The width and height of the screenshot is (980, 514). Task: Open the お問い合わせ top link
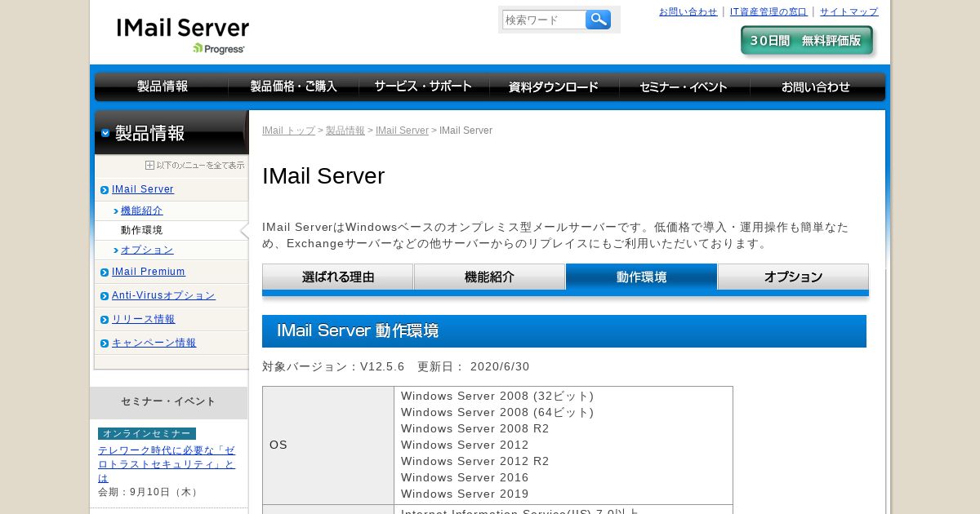click(688, 11)
